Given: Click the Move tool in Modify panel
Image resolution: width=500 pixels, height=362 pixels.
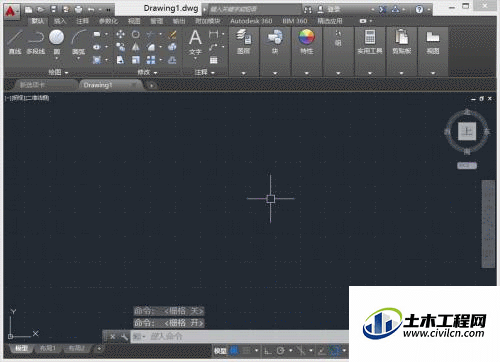Looking at the screenshot, I should [120, 34].
